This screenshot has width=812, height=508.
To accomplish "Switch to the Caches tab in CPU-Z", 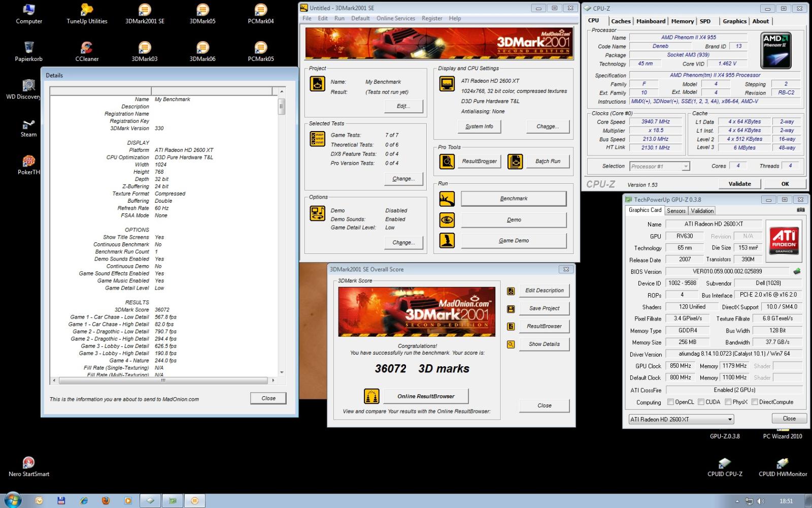I will click(621, 21).
